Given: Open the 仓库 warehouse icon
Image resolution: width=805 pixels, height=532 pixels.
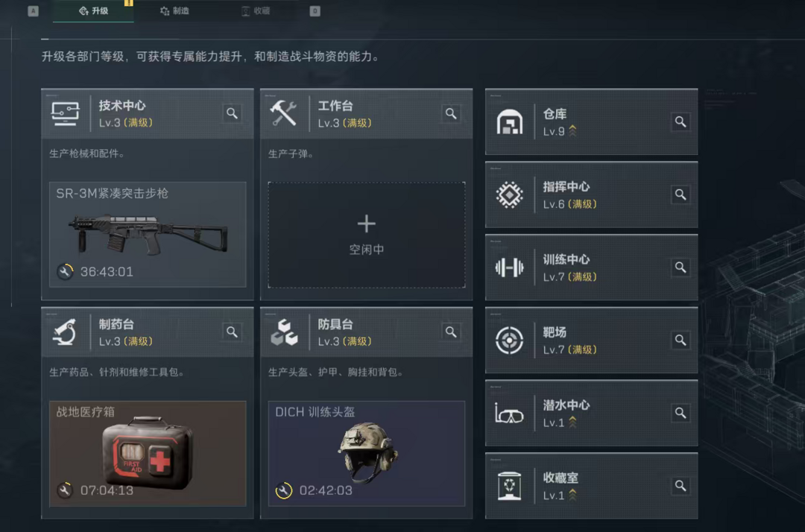Looking at the screenshot, I should [509, 121].
